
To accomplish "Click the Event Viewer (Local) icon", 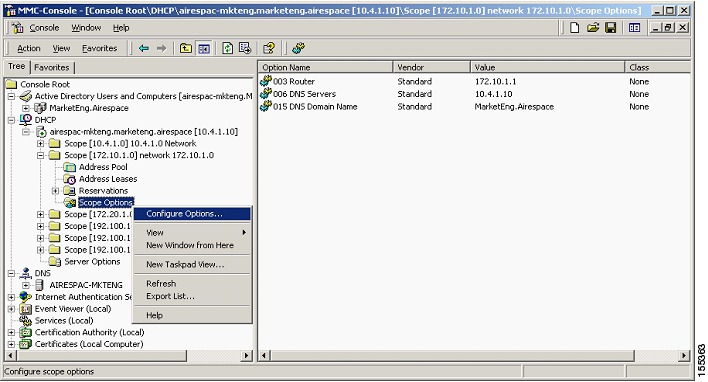I will [26, 309].
